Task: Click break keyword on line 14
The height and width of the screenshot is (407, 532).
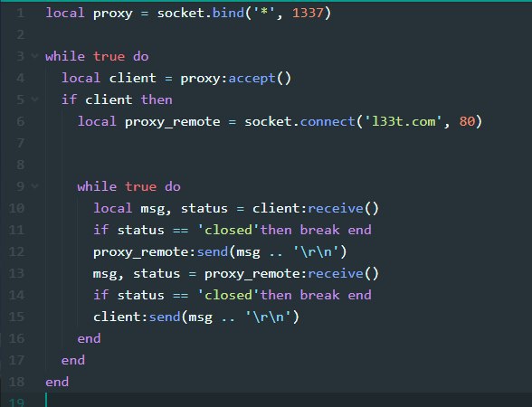Action: pyautogui.click(x=319, y=295)
